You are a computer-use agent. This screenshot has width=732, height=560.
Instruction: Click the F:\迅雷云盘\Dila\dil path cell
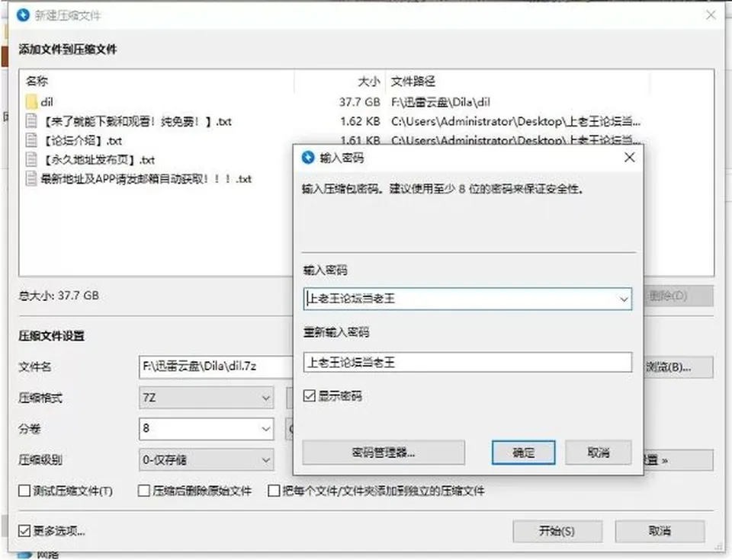click(x=441, y=102)
